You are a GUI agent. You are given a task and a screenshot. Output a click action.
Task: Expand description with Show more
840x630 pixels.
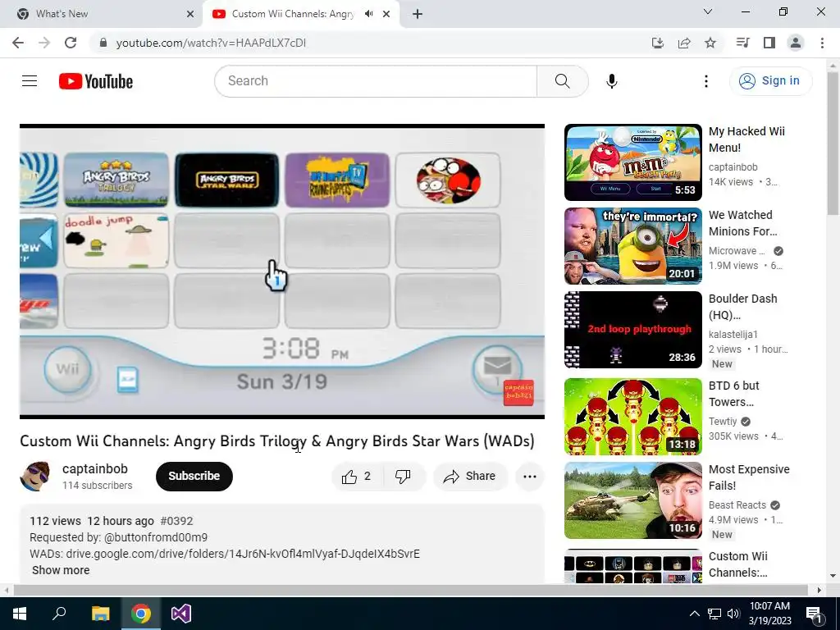tap(61, 570)
